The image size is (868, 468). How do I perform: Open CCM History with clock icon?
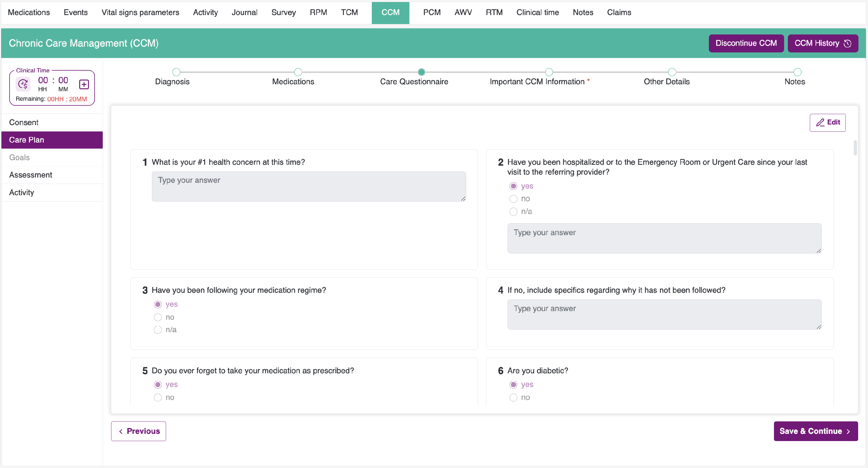coord(823,43)
